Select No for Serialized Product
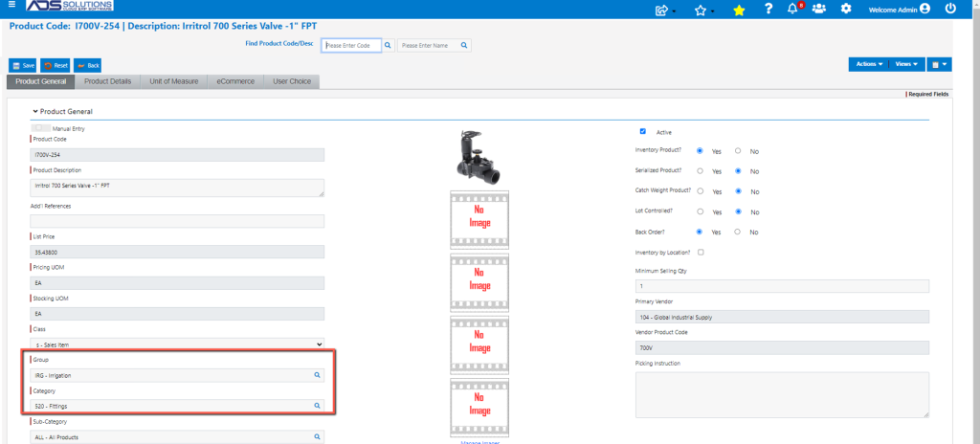The width and height of the screenshot is (980, 444). 738,170
